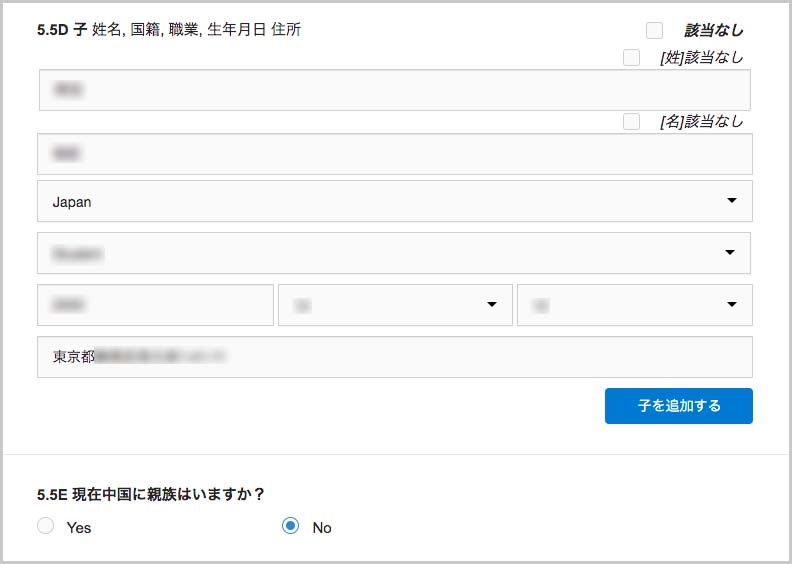Viewport: 792px width, 564px height.
Task: Click the [姓]該当なし label text
Action: 702,58
